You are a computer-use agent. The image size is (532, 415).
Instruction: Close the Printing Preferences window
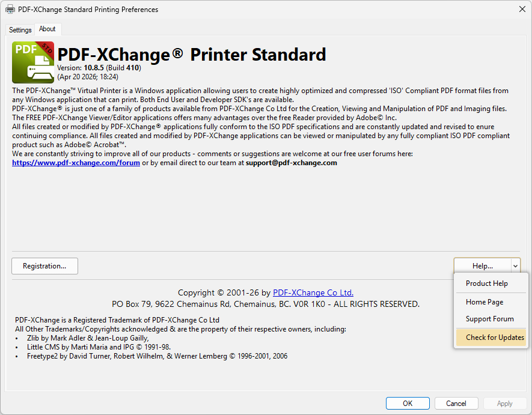(x=522, y=9)
